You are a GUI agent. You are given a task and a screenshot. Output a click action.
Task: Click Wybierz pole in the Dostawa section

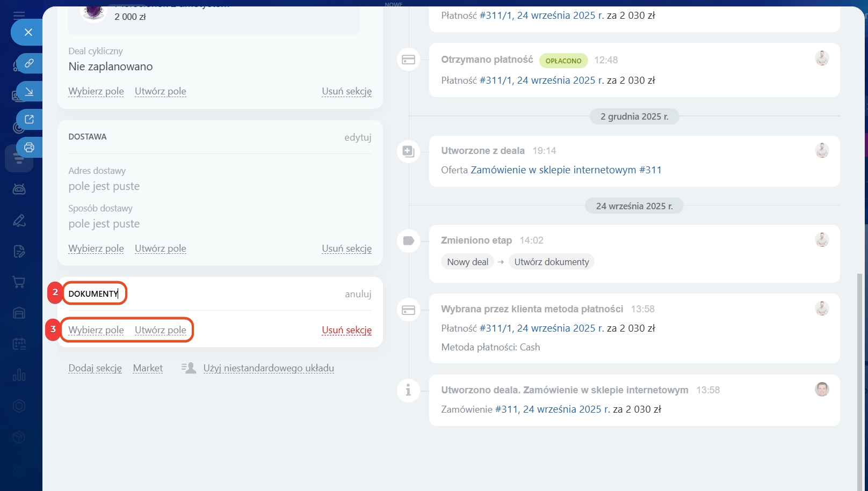(x=96, y=248)
